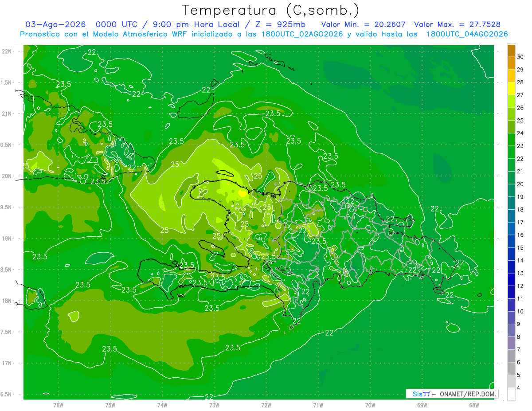Select 'Valor Min. = 20.2607' text
The image size is (532, 411).
pos(364,25)
